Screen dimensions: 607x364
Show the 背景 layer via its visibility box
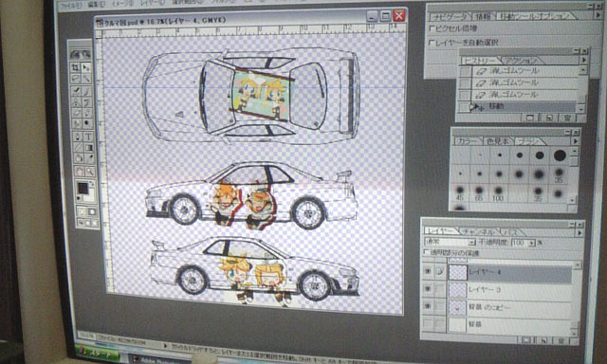pyautogui.click(x=428, y=324)
